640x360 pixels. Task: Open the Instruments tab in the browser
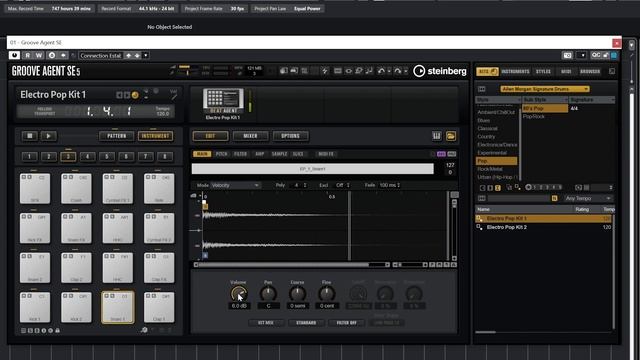pyautogui.click(x=515, y=71)
